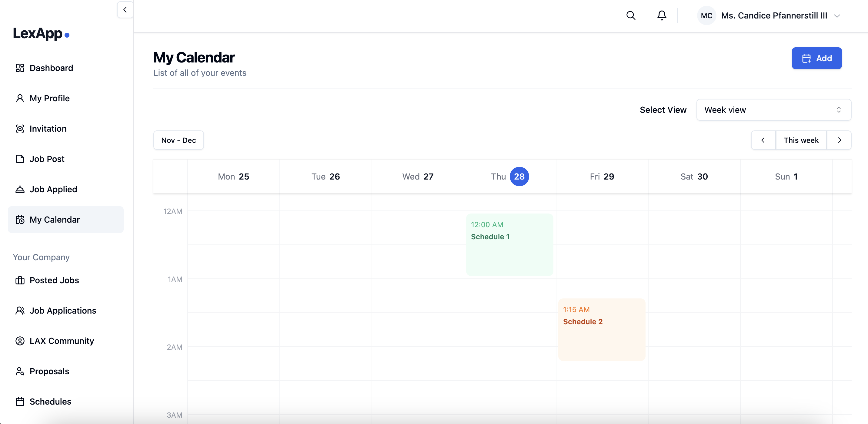868x424 pixels.
Task: Go to Job Applications
Action: coord(66,311)
